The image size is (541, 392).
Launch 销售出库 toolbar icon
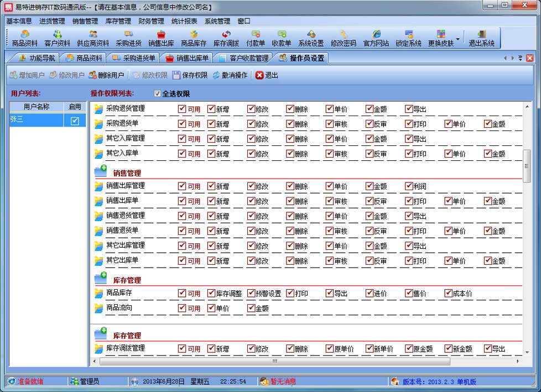[x=161, y=38]
